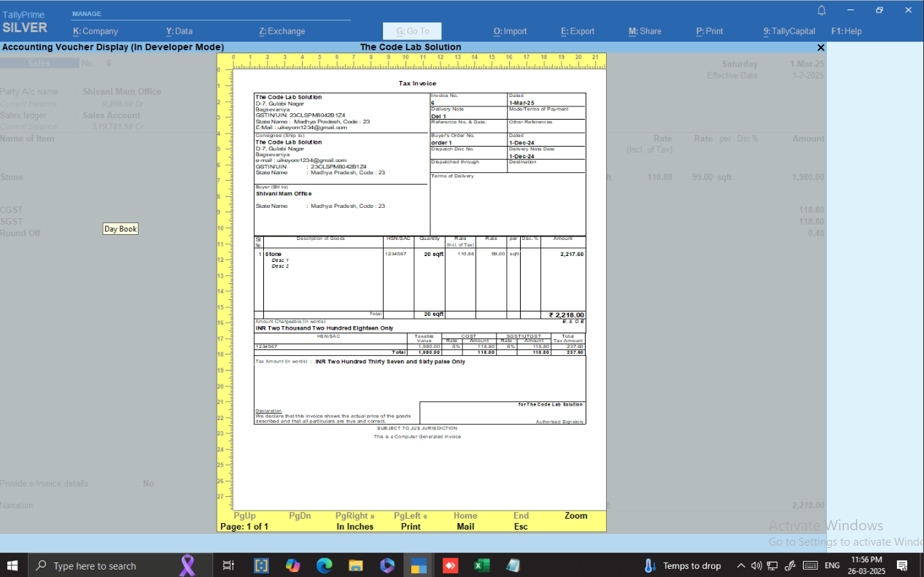Screen dimensions: 924x577
Task: Open Copilot from the taskbar
Action: click(x=292, y=565)
